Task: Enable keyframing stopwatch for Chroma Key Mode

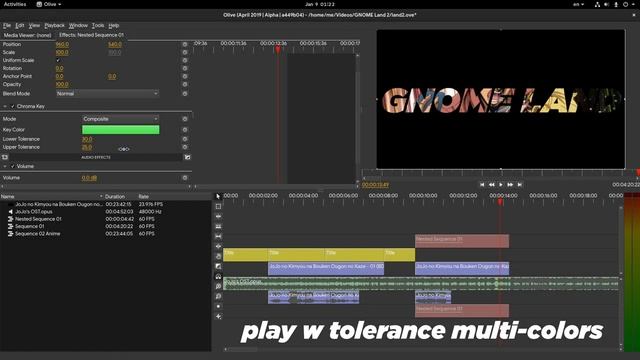Action: [x=185, y=119]
